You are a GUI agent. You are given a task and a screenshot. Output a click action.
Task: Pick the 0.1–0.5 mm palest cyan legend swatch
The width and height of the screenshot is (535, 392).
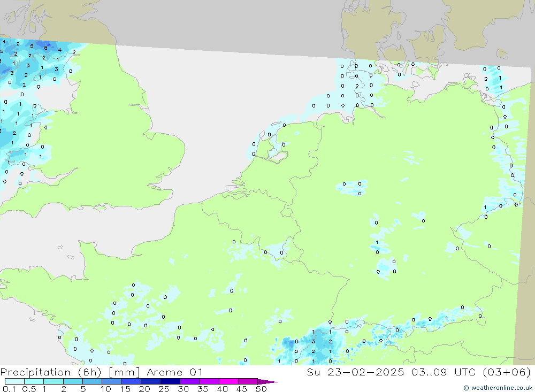click(x=14, y=381)
